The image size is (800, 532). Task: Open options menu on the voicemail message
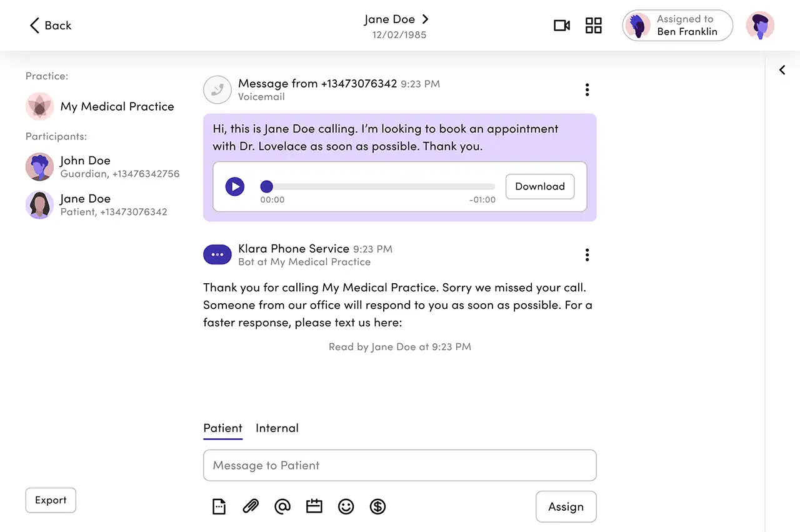587,89
